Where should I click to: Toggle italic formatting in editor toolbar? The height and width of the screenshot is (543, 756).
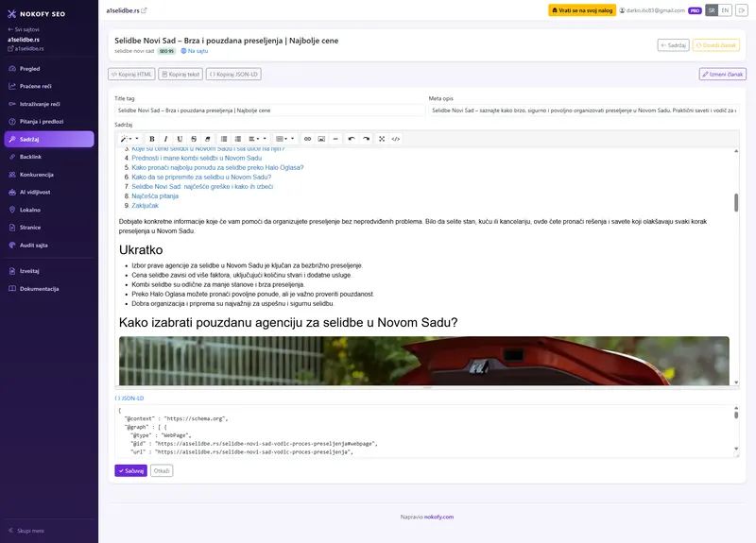point(166,139)
